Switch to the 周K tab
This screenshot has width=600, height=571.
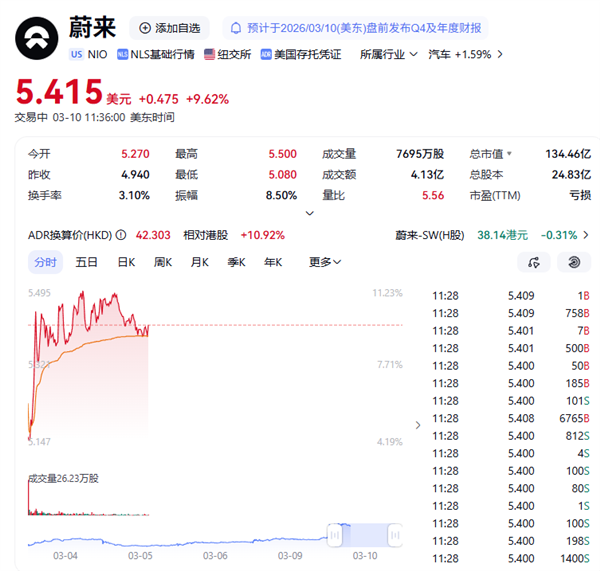pos(163,262)
